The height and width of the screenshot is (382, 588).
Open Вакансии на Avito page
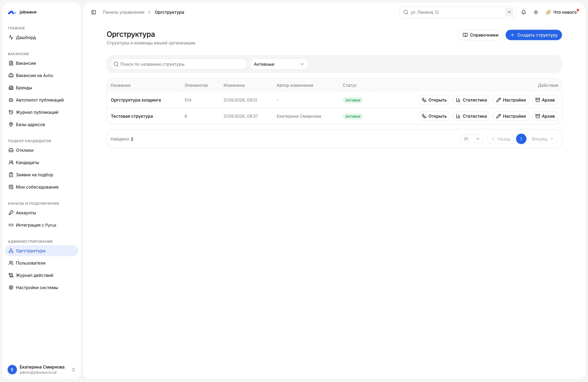click(x=41, y=76)
